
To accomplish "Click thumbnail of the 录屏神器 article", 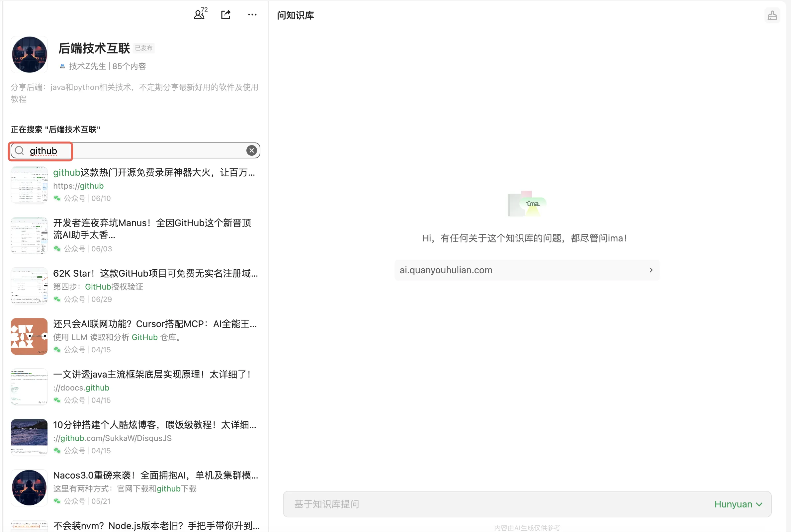I will (29, 185).
